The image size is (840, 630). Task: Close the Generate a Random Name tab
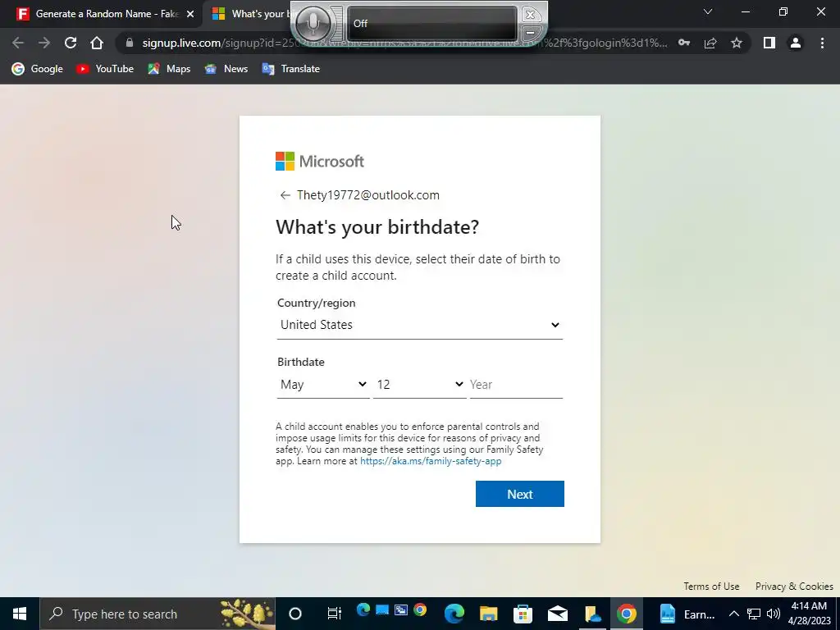coord(190,14)
